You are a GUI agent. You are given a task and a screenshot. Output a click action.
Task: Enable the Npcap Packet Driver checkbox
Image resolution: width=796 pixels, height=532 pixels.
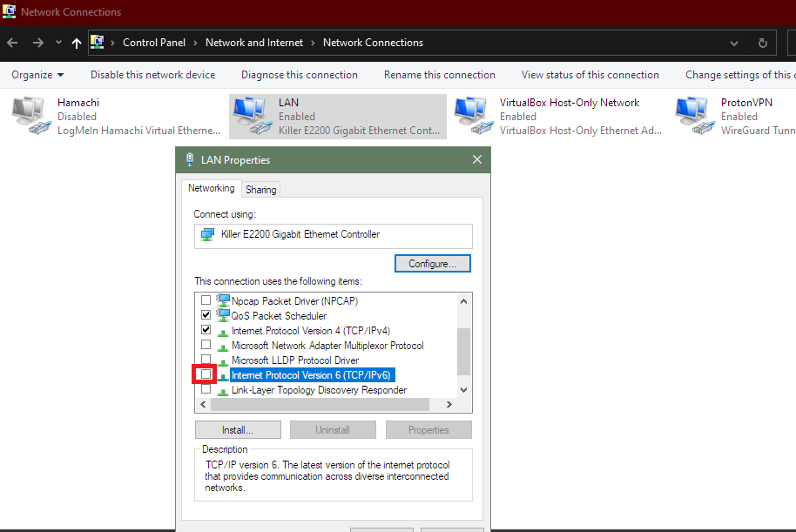click(206, 300)
